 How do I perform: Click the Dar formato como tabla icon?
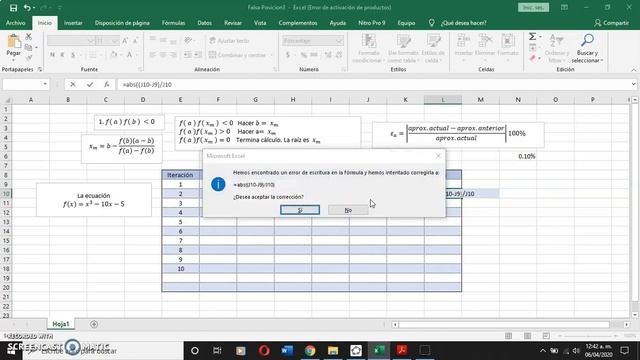(x=403, y=41)
